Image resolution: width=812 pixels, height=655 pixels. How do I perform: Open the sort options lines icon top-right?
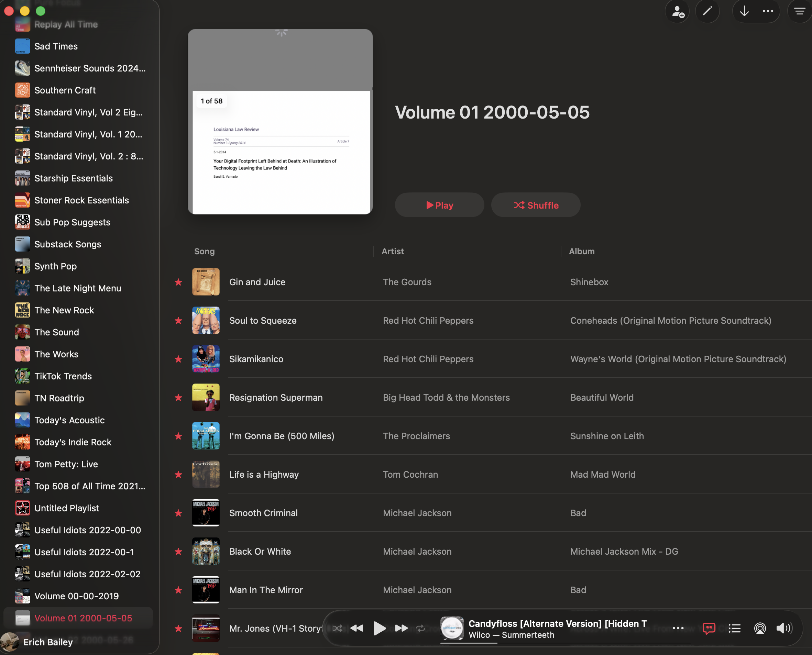800,11
